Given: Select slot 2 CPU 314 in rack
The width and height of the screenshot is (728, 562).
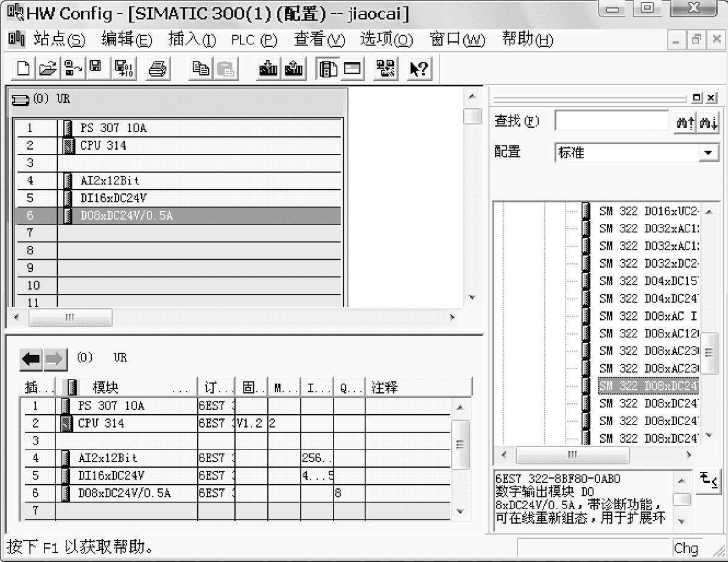Looking at the screenshot, I should click(x=178, y=145).
